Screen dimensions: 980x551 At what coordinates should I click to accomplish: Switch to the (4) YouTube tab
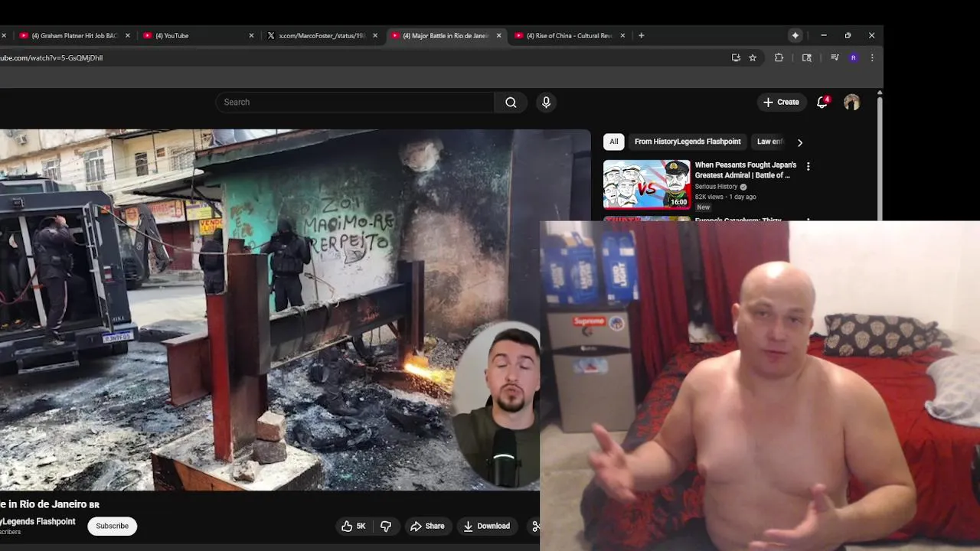tap(198, 35)
